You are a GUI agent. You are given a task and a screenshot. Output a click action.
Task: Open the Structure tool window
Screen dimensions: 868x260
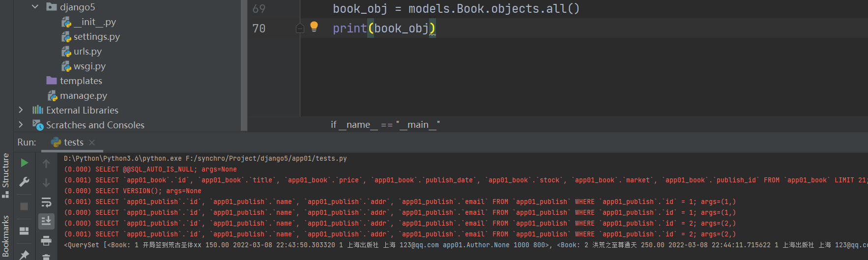coord(5,174)
